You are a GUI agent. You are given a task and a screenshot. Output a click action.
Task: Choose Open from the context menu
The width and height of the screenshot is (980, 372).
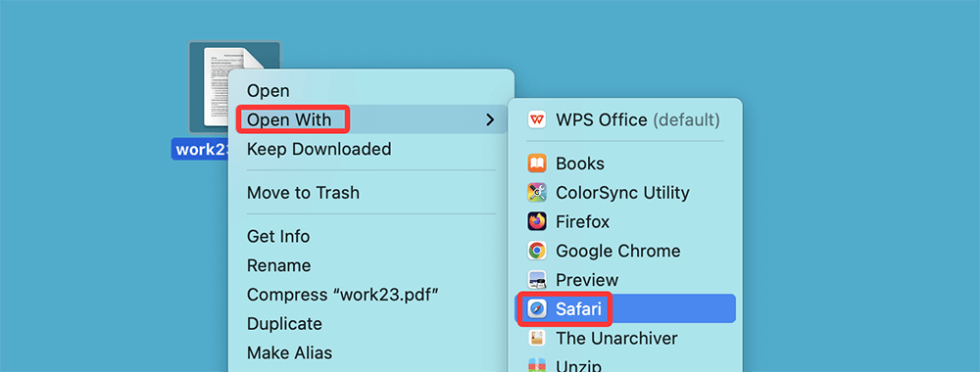269,91
